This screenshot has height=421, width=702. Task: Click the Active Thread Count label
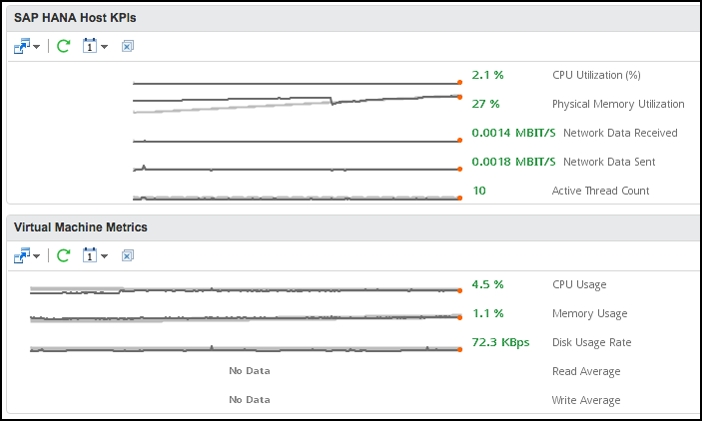pyautogui.click(x=600, y=191)
